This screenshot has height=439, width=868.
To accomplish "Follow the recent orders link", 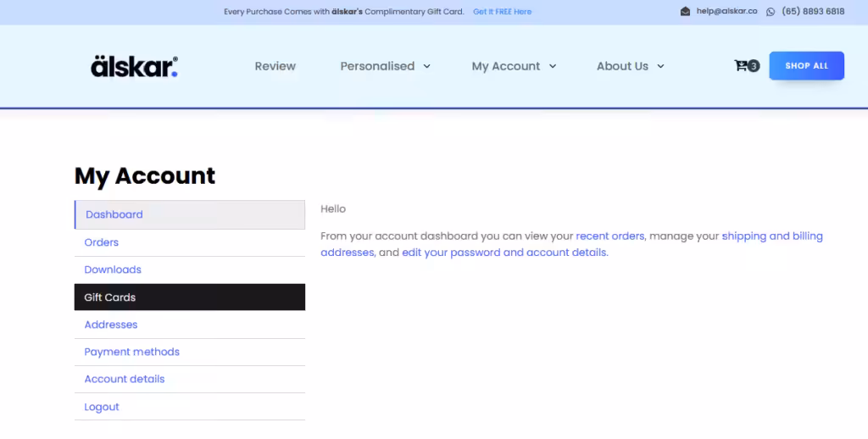I will pos(610,236).
